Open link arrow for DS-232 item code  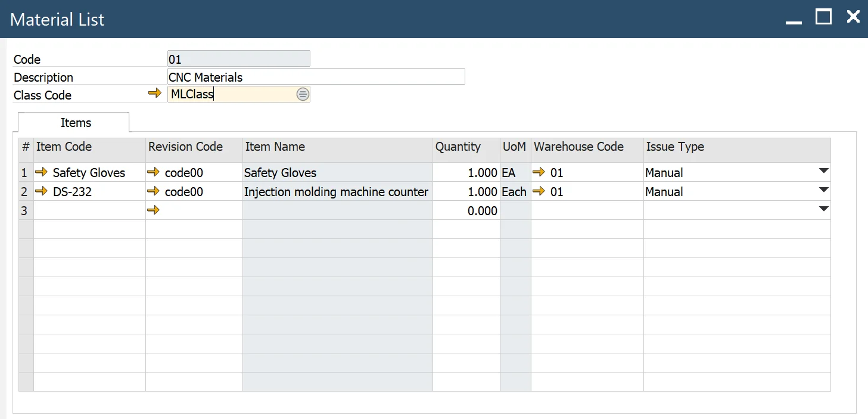click(41, 191)
